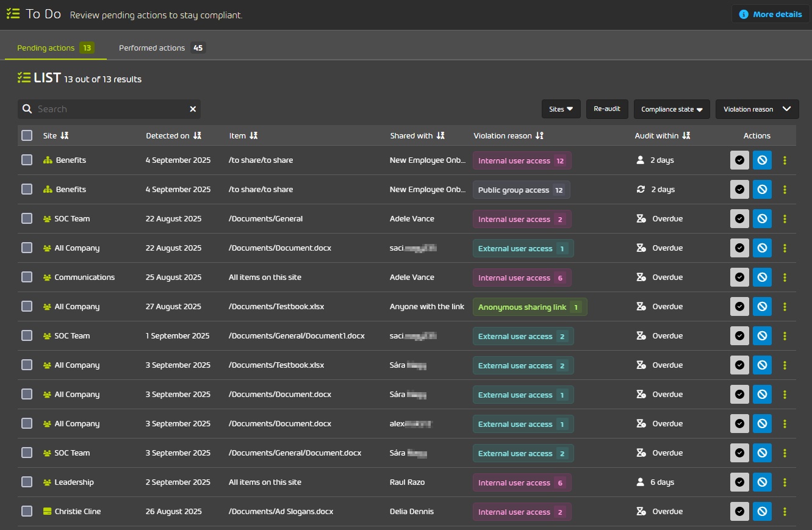Check the first Benefits row checkbox

click(x=27, y=160)
